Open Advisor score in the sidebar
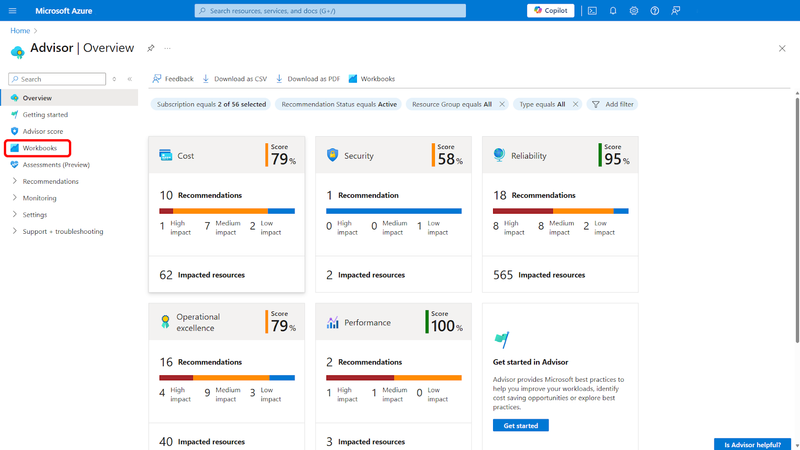The width and height of the screenshot is (800, 450). [x=43, y=131]
